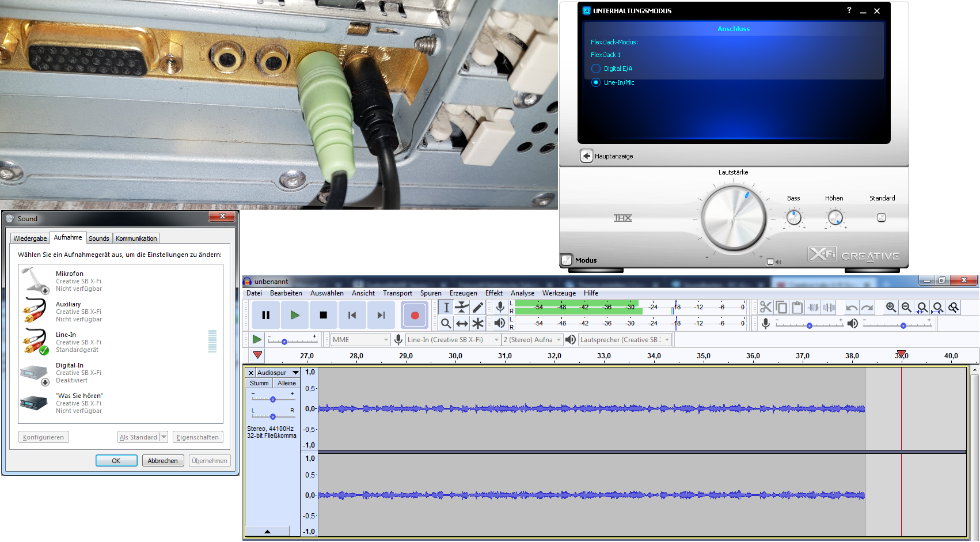Click the recording volume slider handle
The height and width of the screenshot is (542, 980).
(809, 325)
